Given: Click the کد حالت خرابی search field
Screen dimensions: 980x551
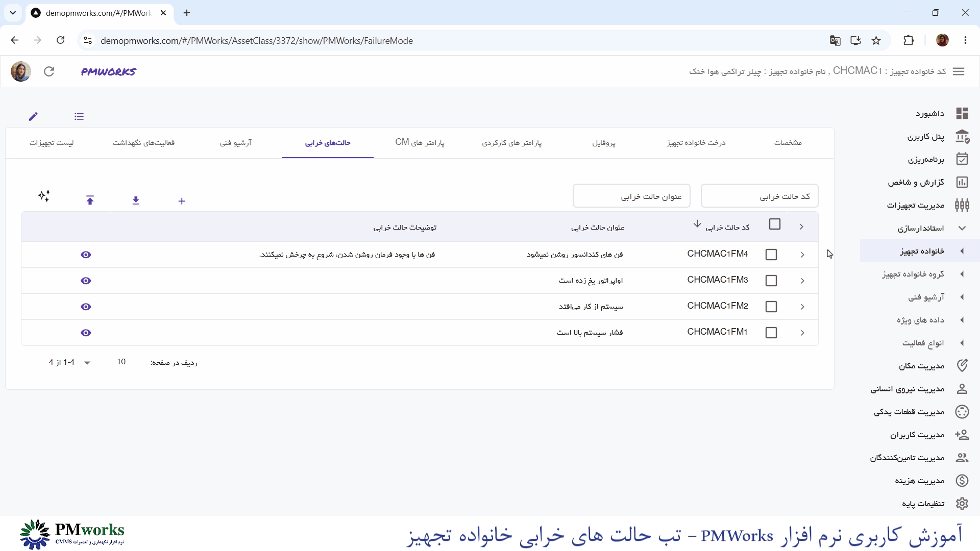Looking at the screenshot, I should [x=759, y=196].
